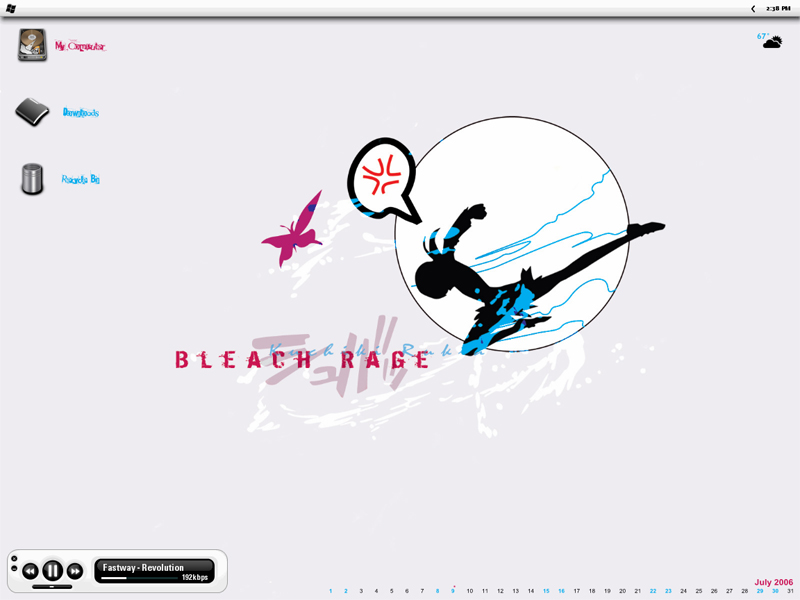Pause the music player playback

click(52, 570)
